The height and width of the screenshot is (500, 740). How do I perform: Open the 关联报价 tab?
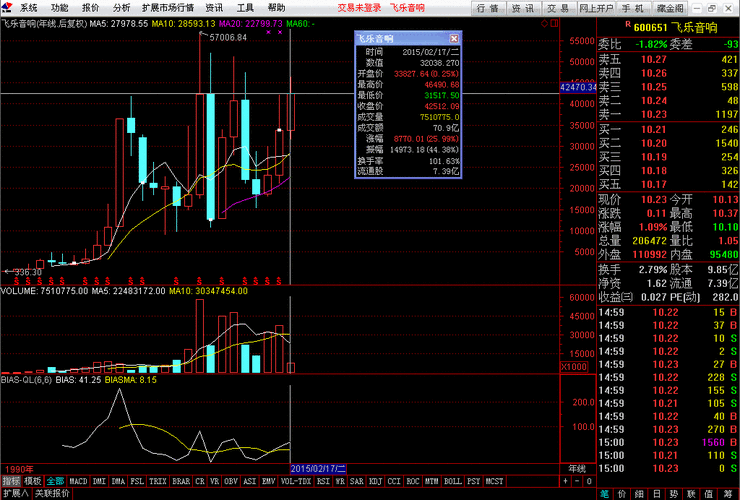(x=52, y=493)
